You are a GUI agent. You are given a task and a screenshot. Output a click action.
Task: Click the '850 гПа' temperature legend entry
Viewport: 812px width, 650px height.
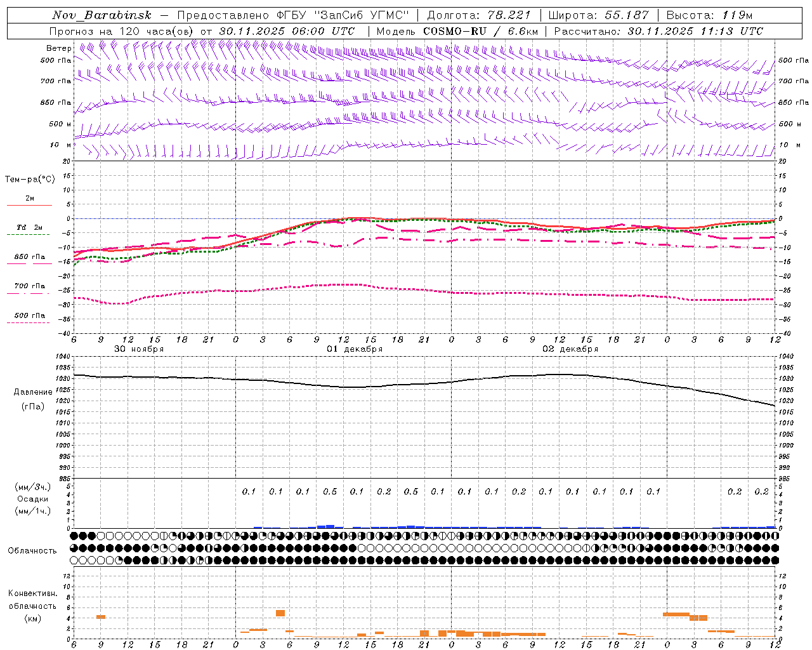point(30,257)
